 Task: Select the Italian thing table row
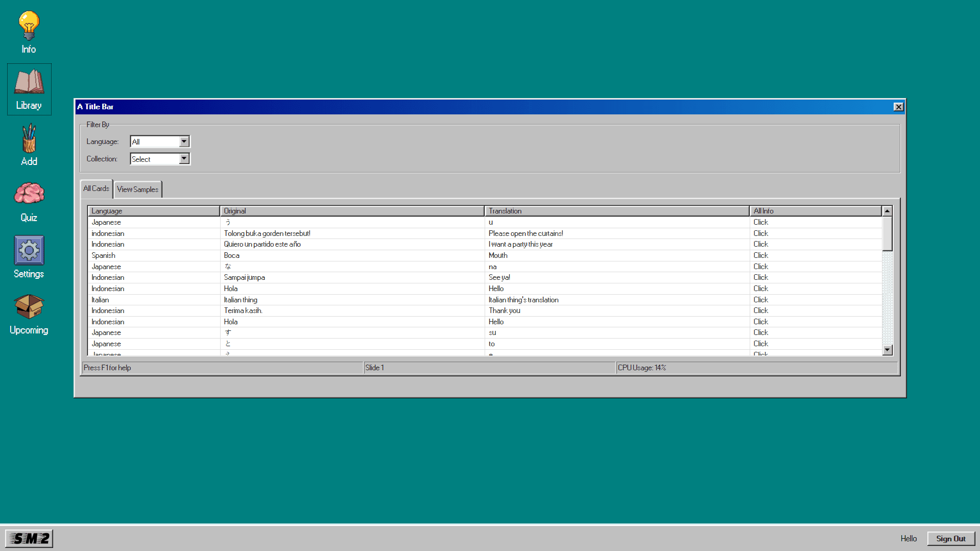tap(352, 300)
